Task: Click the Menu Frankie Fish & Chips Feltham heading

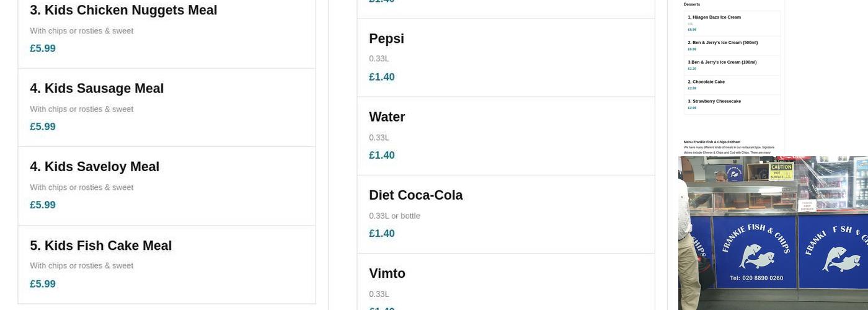Action: tap(712, 142)
